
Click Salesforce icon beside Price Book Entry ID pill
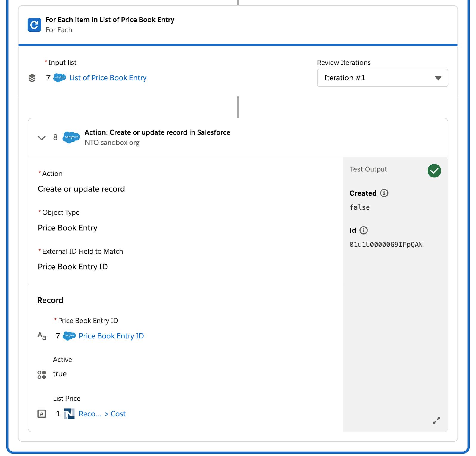pos(69,336)
